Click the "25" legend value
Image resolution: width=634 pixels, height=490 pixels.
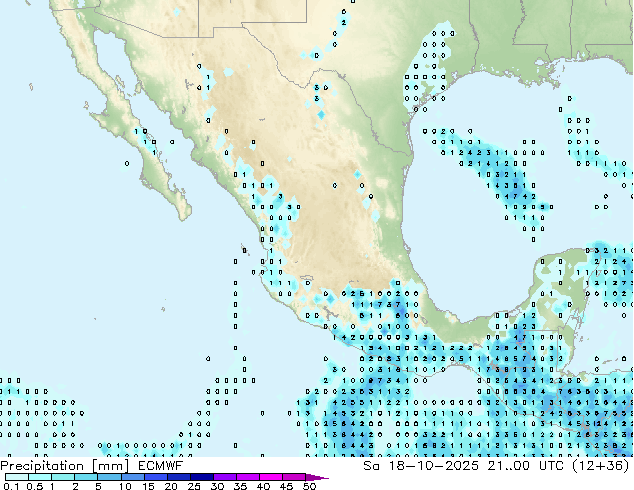[x=194, y=486]
